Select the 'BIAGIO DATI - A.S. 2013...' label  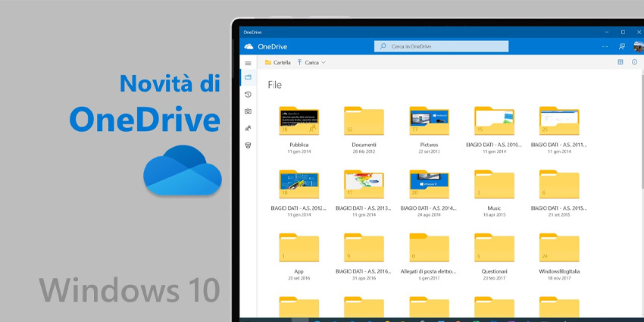coord(364,208)
